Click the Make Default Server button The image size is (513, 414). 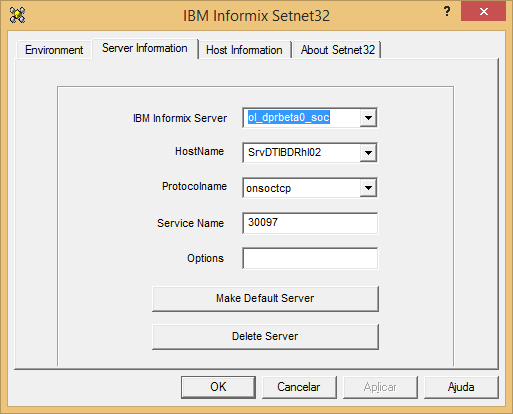[265, 298]
